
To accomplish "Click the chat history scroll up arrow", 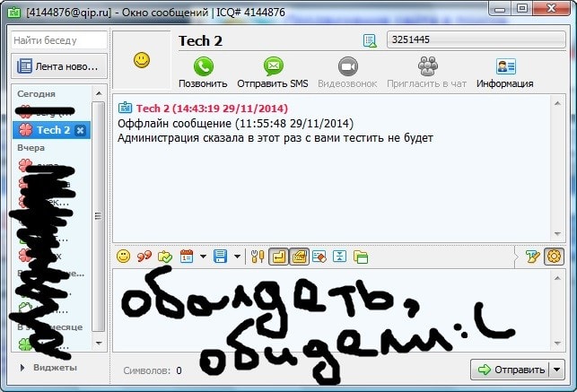I will pos(557,103).
